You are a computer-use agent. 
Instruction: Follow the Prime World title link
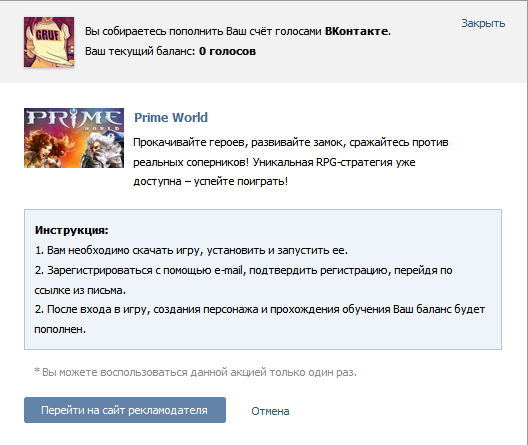(171, 117)
